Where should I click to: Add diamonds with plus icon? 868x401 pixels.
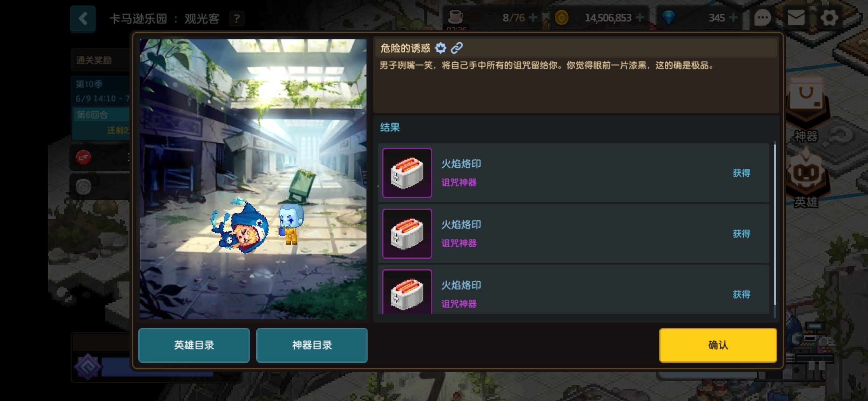[x=733, y=17]
